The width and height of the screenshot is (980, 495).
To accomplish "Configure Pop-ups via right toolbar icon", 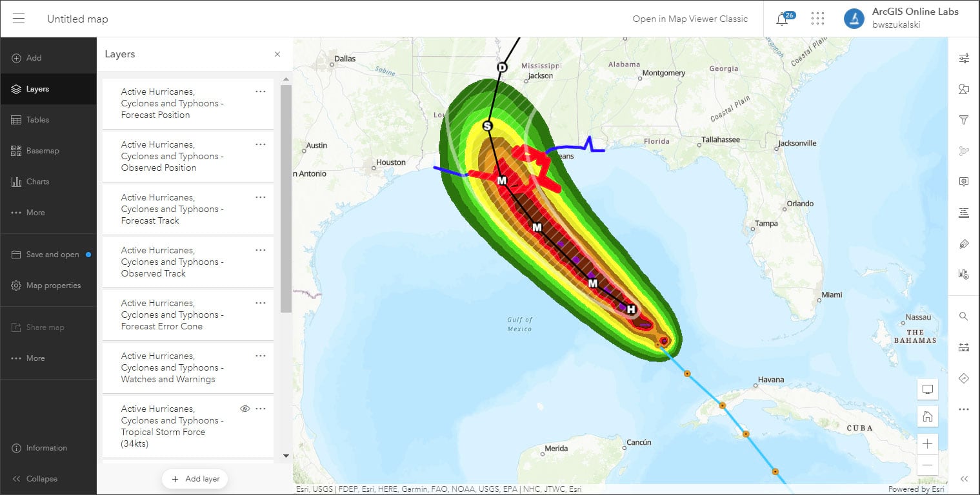I will click(x=963, y=181).
